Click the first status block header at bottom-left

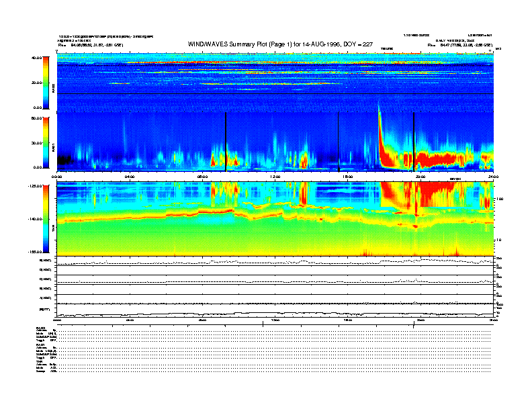click(42, 327)
